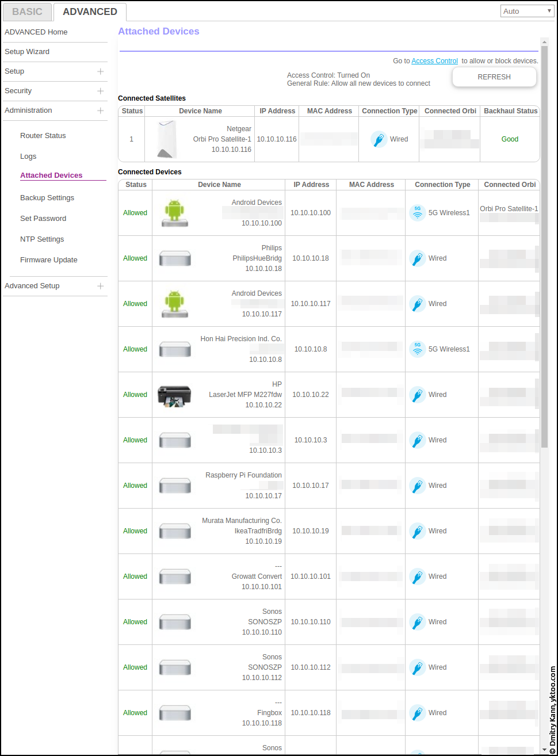Click the HP LaserJet printer icon

[174, 396]
